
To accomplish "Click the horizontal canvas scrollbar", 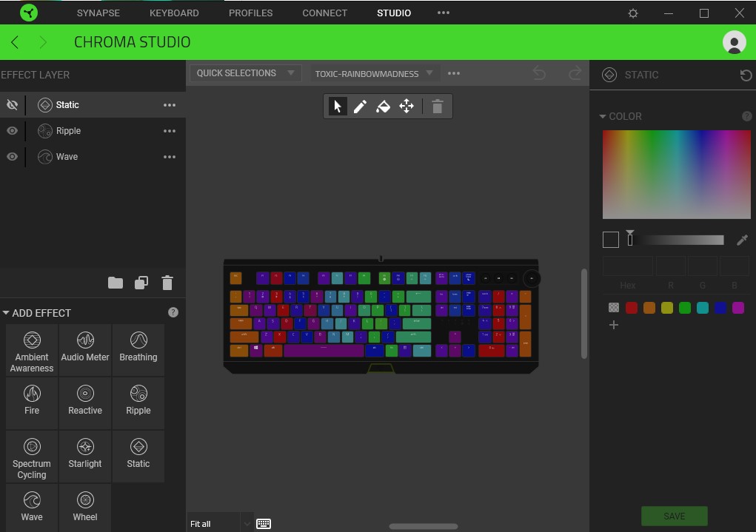I will coord(424,526).
